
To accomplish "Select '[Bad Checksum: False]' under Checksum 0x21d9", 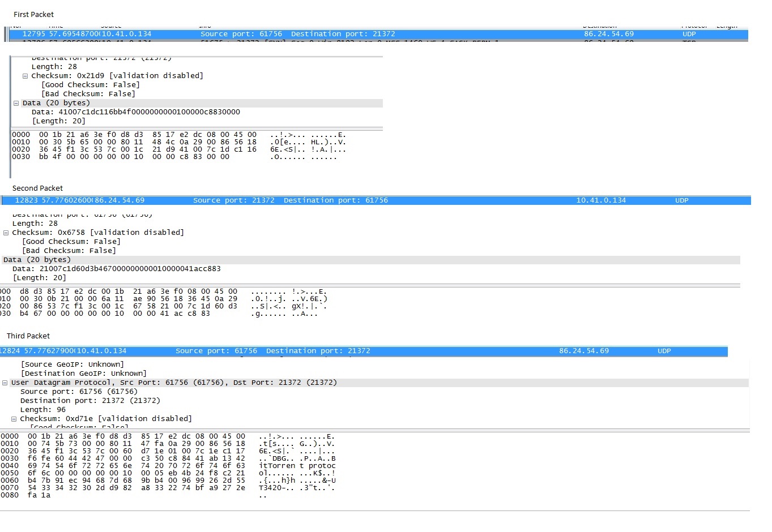I will click(88, 94).
